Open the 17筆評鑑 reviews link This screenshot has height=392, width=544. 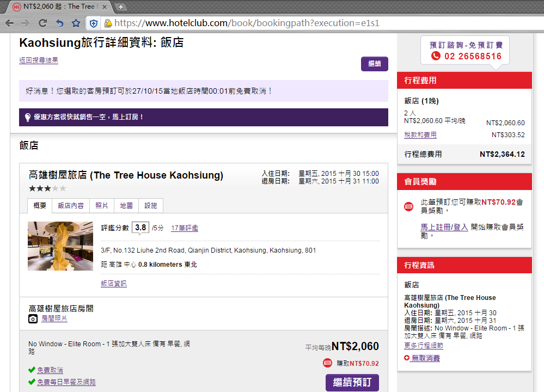tap(185, 228)
